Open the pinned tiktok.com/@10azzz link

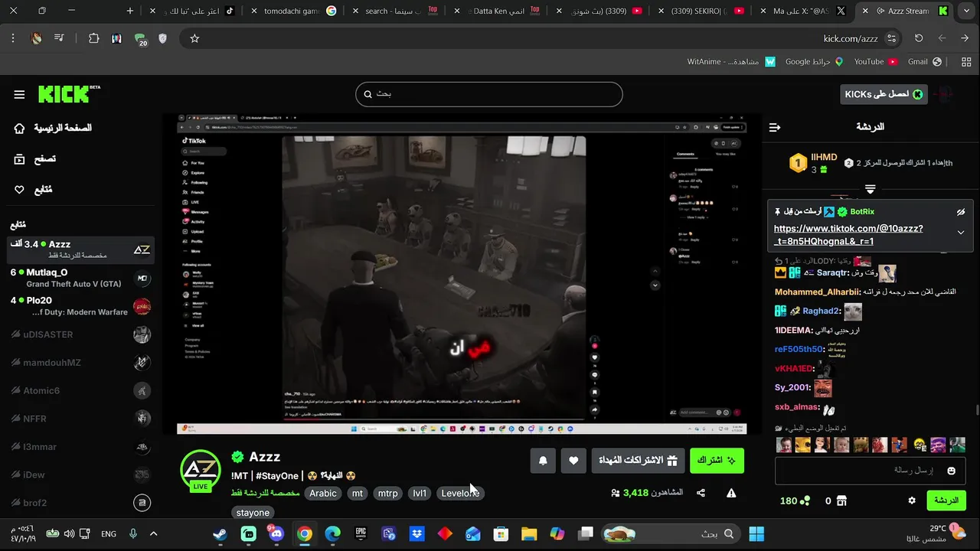coord(848,235)
